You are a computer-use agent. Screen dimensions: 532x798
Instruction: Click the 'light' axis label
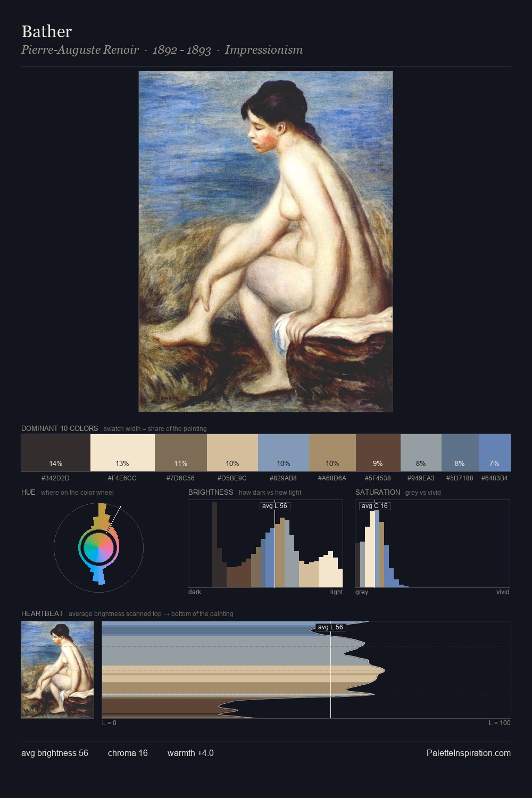click(337, 592)
